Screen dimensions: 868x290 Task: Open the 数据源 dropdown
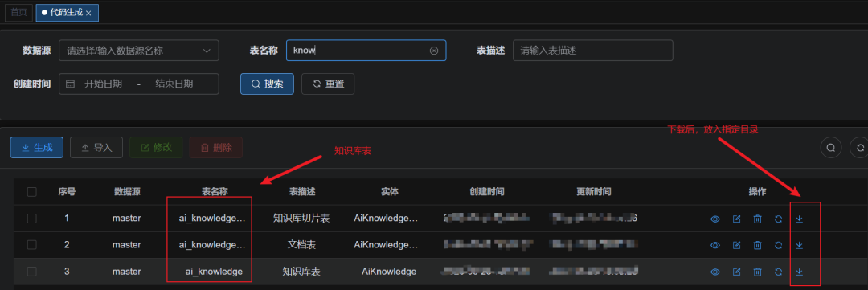click(x=139, y=51)
